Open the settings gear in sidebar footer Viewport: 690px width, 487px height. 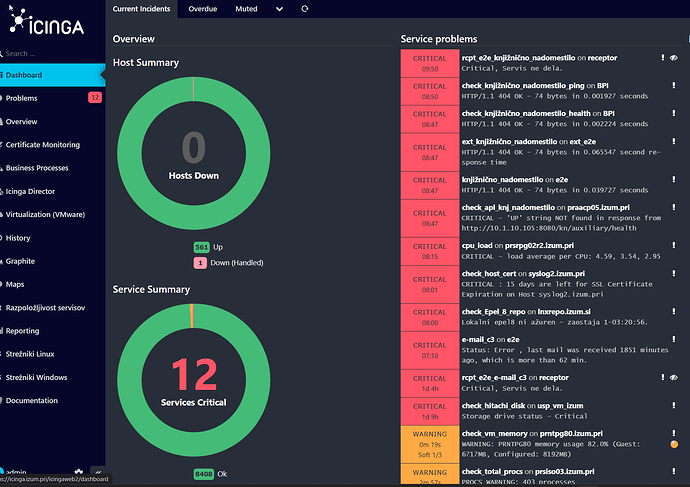click(x=78, y=471)
